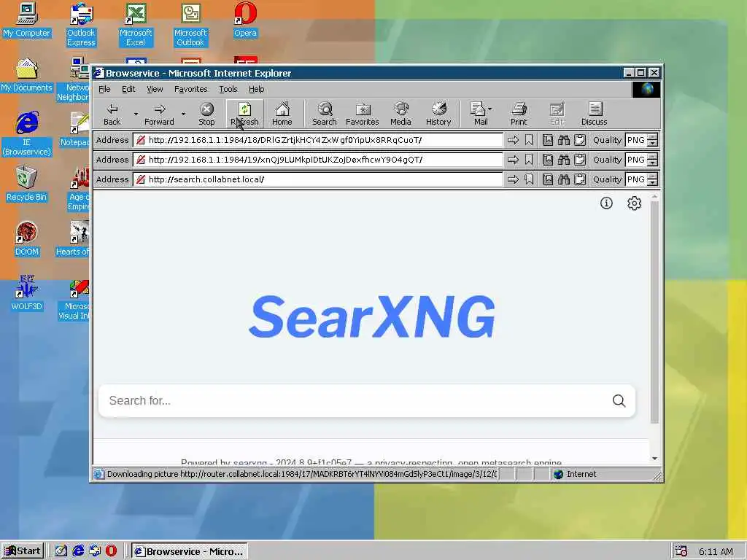Viewport: 747px width, 560px height.
Task: Click the page vertical scrollbar thumb
Action: [x=654, y=312]
